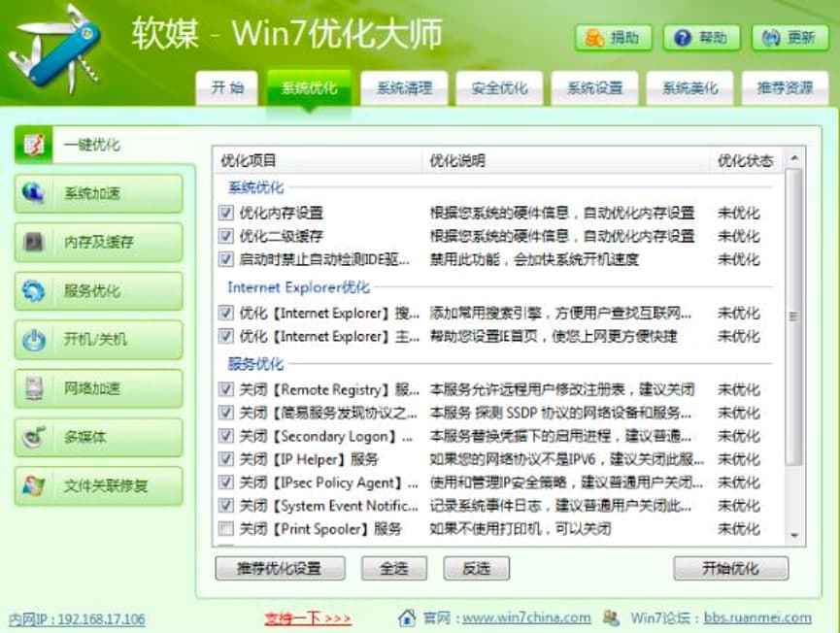Viewport: 840px width, 633px height.
Task: Click the 系统优化 group header in list
Action: pos(256,187)
